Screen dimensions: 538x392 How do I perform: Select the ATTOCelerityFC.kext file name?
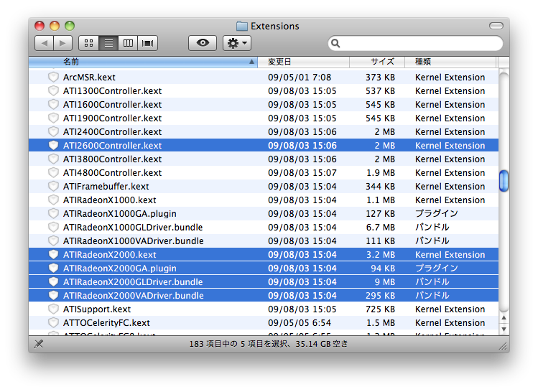click(106, 323)
